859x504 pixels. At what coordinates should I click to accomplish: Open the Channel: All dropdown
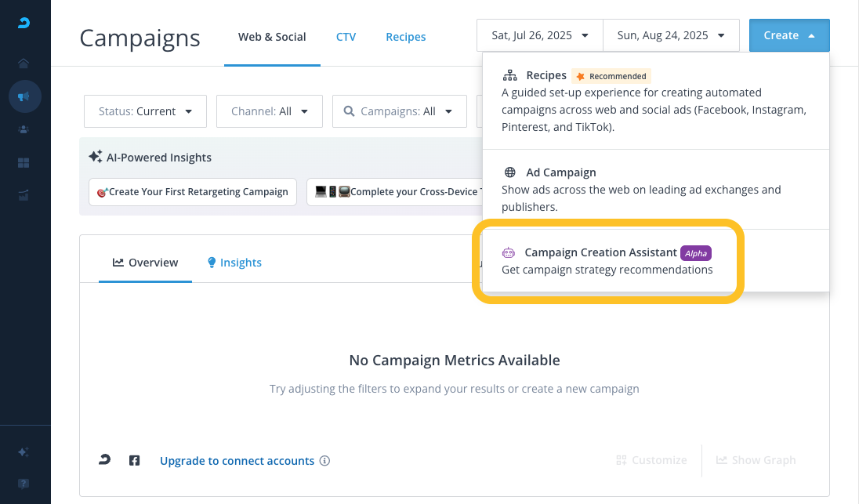270,111
